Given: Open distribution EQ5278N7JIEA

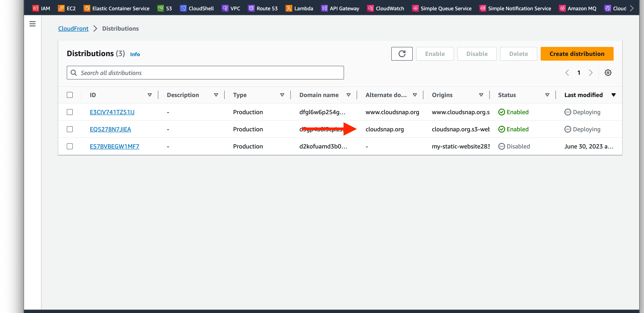Looking at the screenshot, I should [x=110, y=129].
